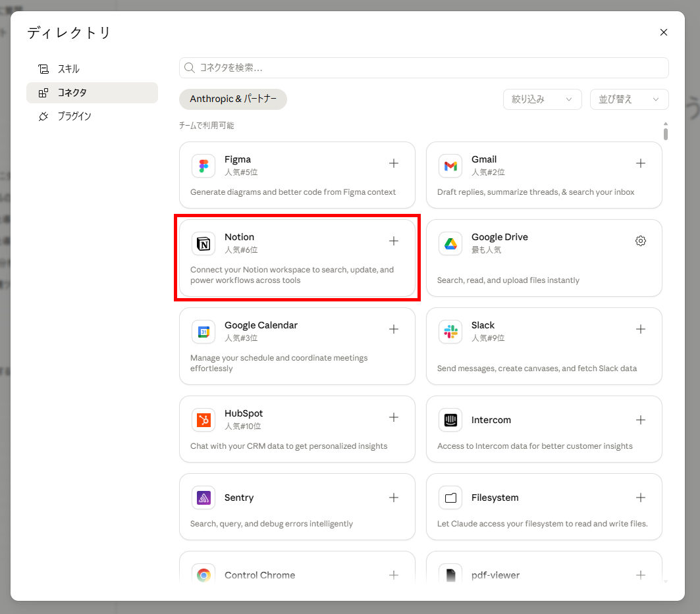Image resolution: width=700 pixels, height=614 pixels.
Task: Switch to the プラグイン section
Action: [x=92, y=116]
